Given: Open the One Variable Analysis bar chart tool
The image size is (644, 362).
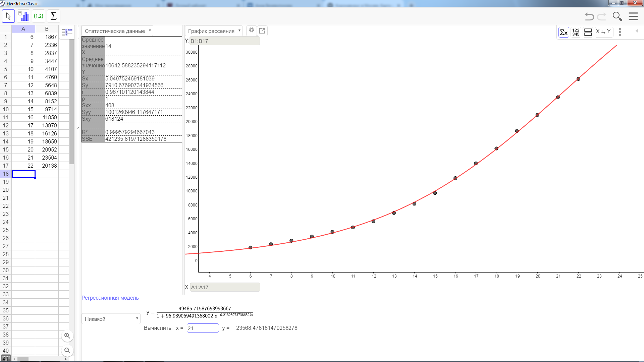Looking at the screenshot, I should click(x=23, y=16).
